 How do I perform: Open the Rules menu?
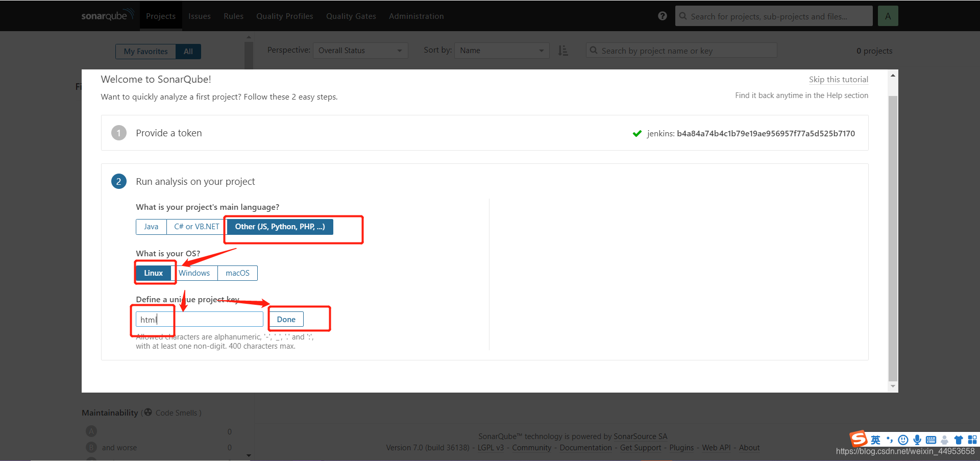point(233,16)
